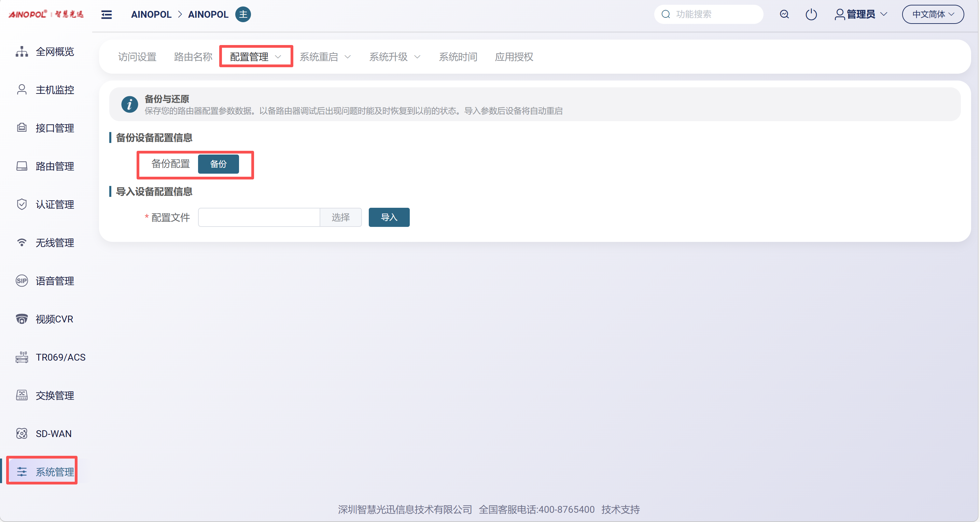Image resolution: width=980 pixels, height=522 pixels.
Task: Open 全网概览 network overview icon
Action: pyautogui.click(x=22, y=51)
